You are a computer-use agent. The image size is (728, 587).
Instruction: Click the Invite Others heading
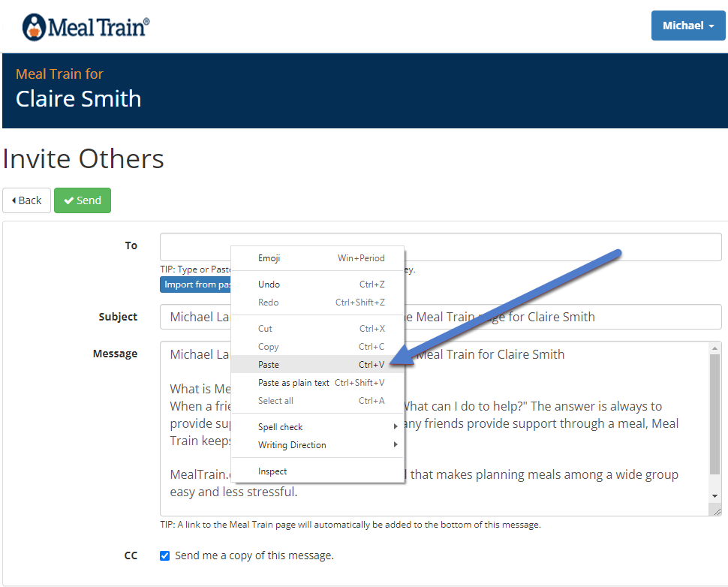[83, 159]
